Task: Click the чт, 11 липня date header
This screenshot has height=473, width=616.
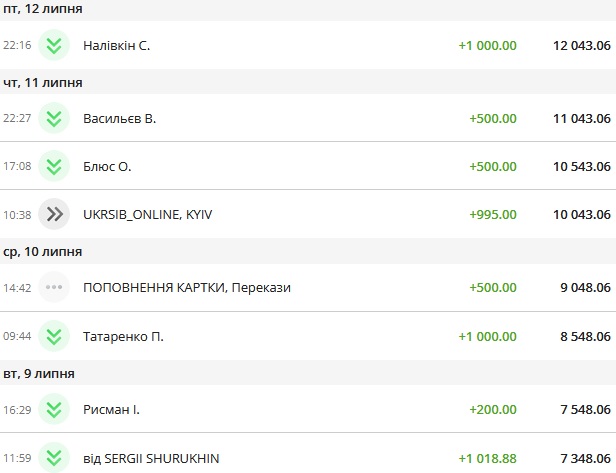Action: (x=42, y=82)
